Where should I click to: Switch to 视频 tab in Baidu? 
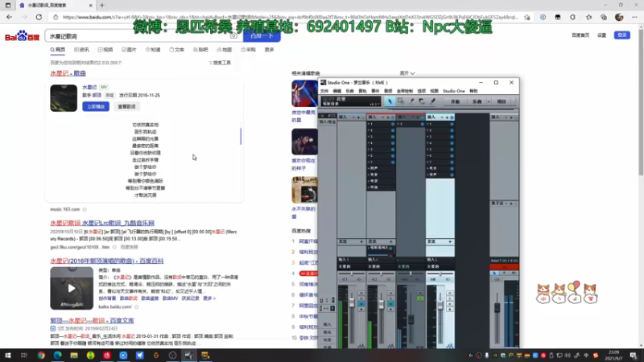point(105,50)
